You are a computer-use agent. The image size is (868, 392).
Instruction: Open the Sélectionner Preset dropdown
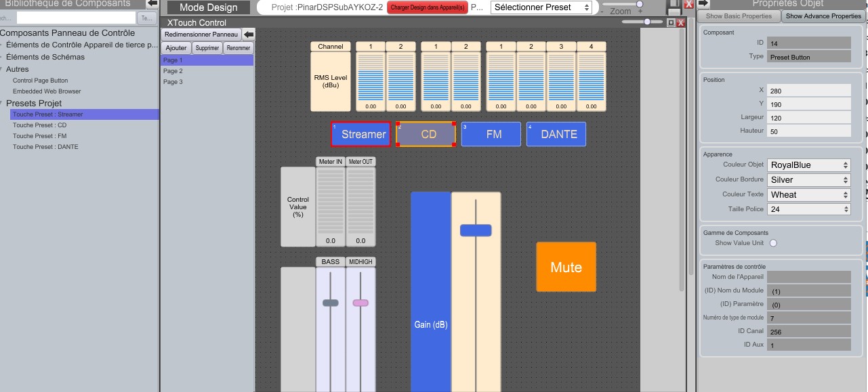pyautogui.click(x=533, y=7)
